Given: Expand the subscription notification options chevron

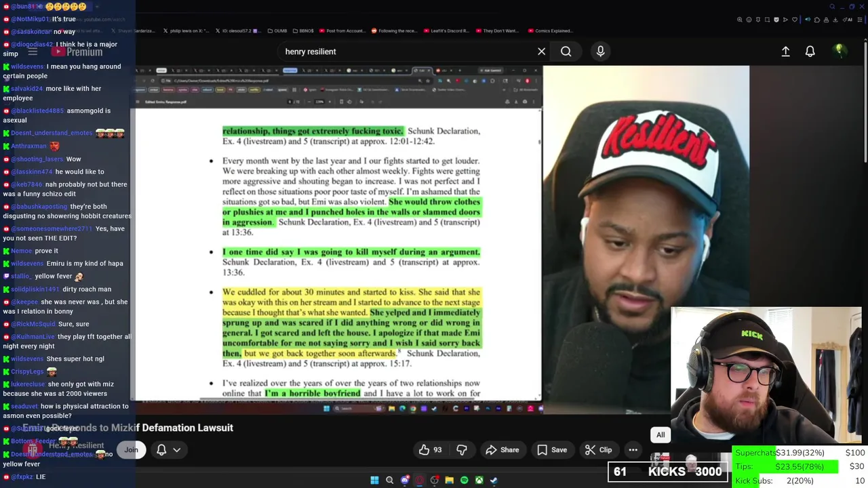Looking at the screenshot, I should pyautogui.click(x=177, y=449).
